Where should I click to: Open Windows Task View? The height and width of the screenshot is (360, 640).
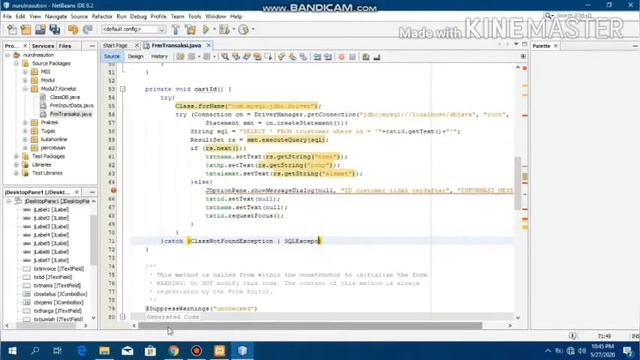tap(57, 351)
